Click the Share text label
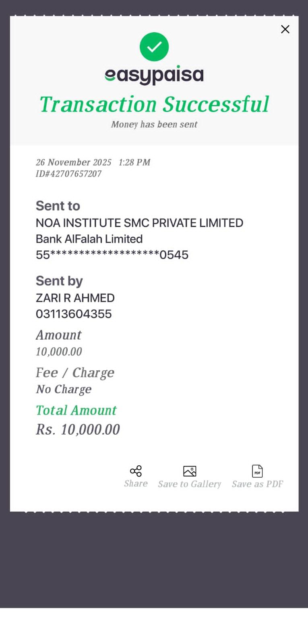The width and height of the screenshot is (308, 644). (136, 484)
